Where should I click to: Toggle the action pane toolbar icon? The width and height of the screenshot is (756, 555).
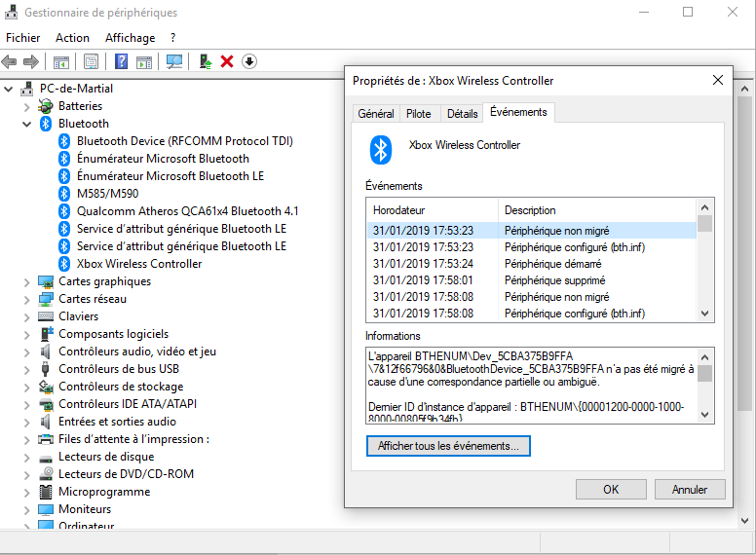click(x=144, y=61)
